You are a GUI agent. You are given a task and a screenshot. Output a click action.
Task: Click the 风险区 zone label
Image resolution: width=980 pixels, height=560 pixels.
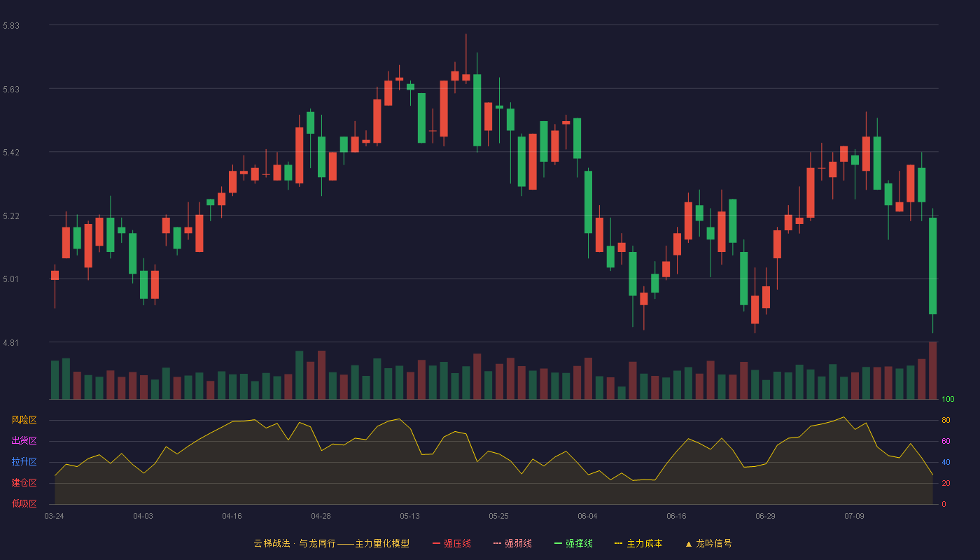[24, 420]
